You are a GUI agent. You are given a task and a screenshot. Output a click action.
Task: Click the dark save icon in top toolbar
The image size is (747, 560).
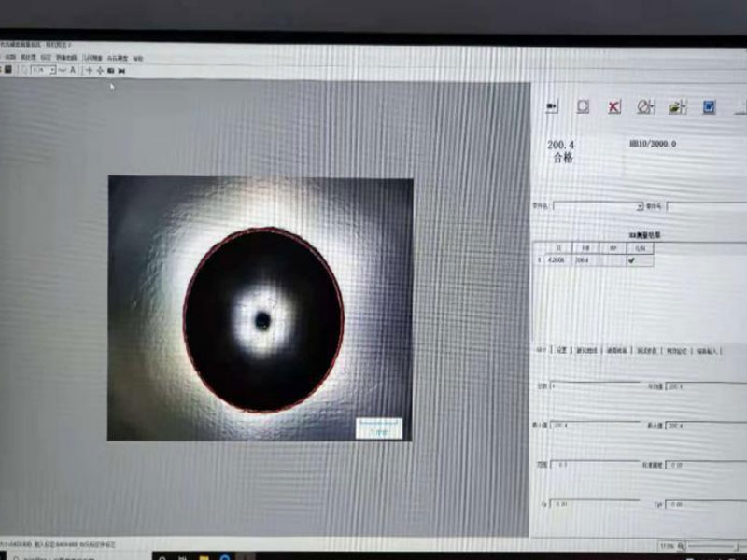tap(8, 70)
